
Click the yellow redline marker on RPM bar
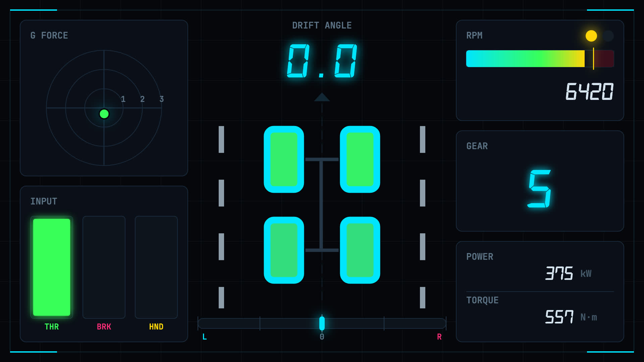593,59
